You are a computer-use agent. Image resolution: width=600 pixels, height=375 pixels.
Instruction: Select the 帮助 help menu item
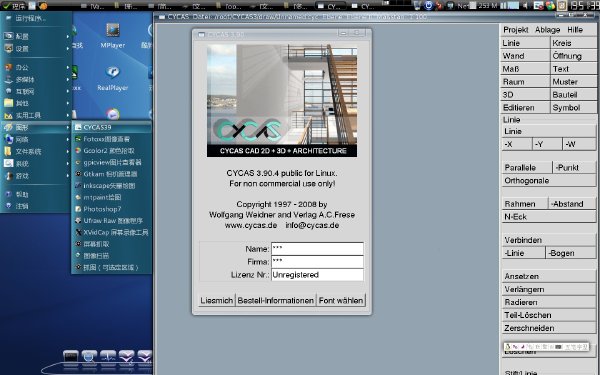click(x=36, y=194)
